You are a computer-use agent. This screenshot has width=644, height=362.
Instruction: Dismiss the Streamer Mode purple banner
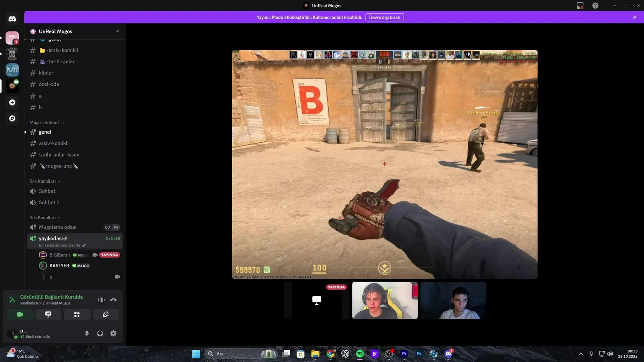(635, 17)
